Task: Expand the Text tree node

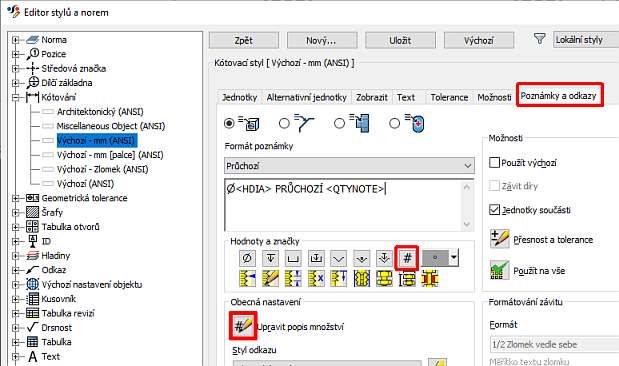Action: click(15, 357)
